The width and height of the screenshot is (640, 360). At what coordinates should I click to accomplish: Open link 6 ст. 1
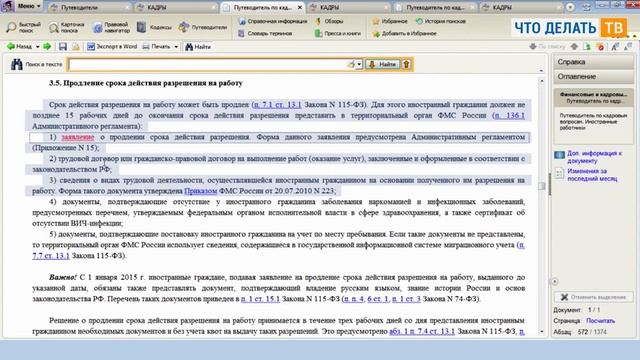378,299
